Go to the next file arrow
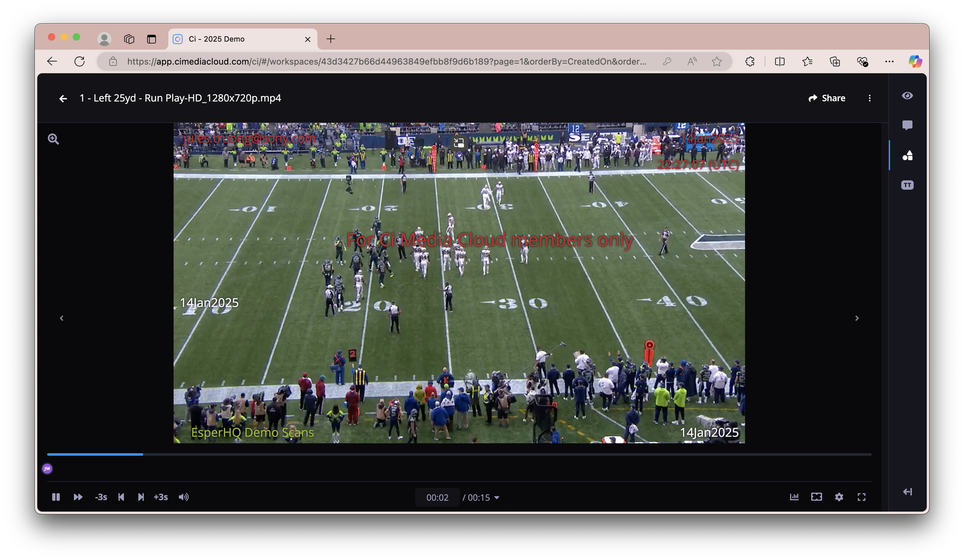Image resolution: width=964 pixels, height=560 pixels. click(x=857, y=318)
